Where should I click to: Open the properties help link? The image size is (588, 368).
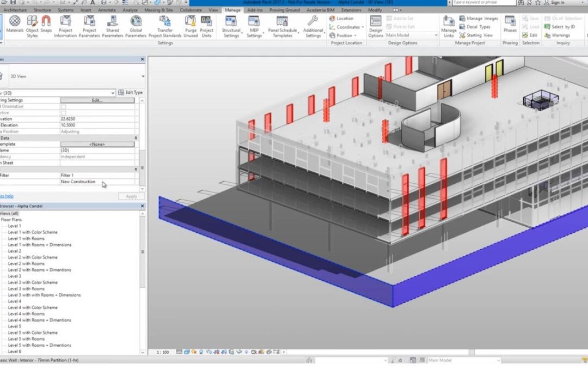(x=7, y=196)
